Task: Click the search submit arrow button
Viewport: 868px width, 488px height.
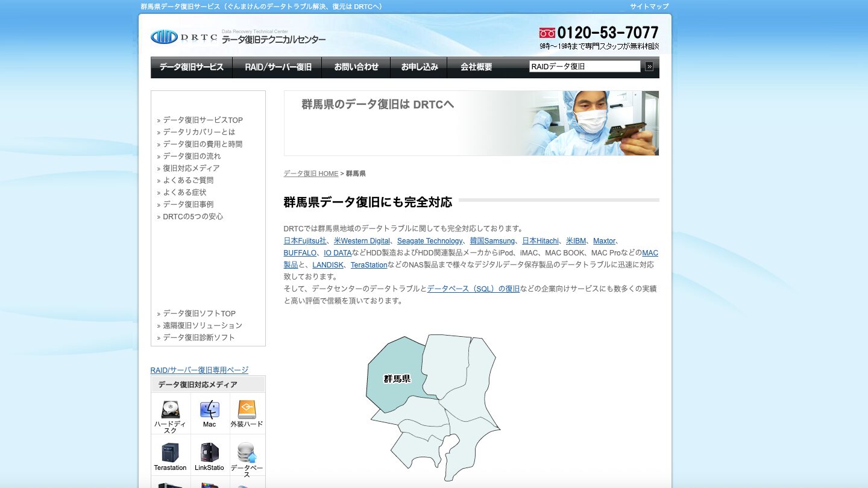Action: (649, 66)
